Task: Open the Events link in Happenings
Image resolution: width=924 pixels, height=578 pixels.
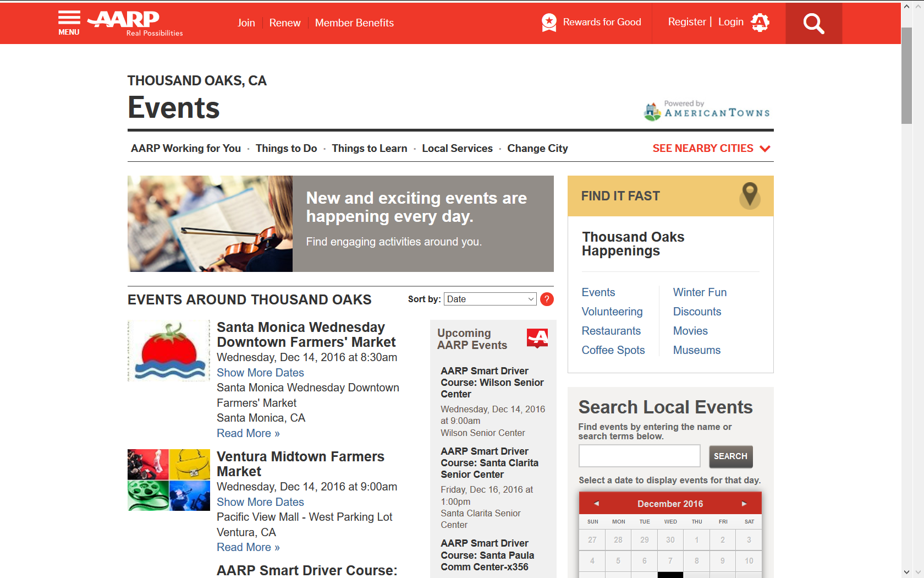Action: [598, 292]
